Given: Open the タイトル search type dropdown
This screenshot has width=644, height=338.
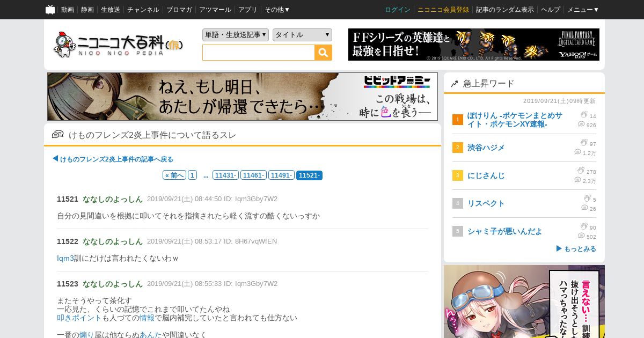Looking at the screenshot, I should [302, 35].
